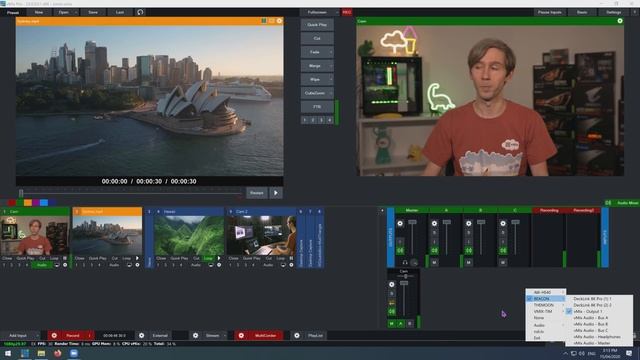Open settings gear on the output Cam window
Viewport: 640px width, 360px height.
pyautogui.click(x=620, y=21)
